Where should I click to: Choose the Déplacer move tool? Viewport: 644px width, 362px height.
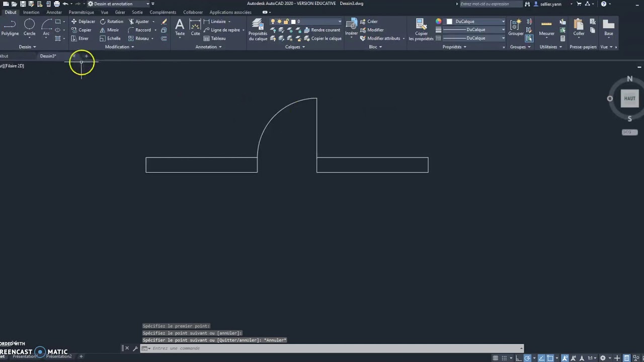coord(83,22)
